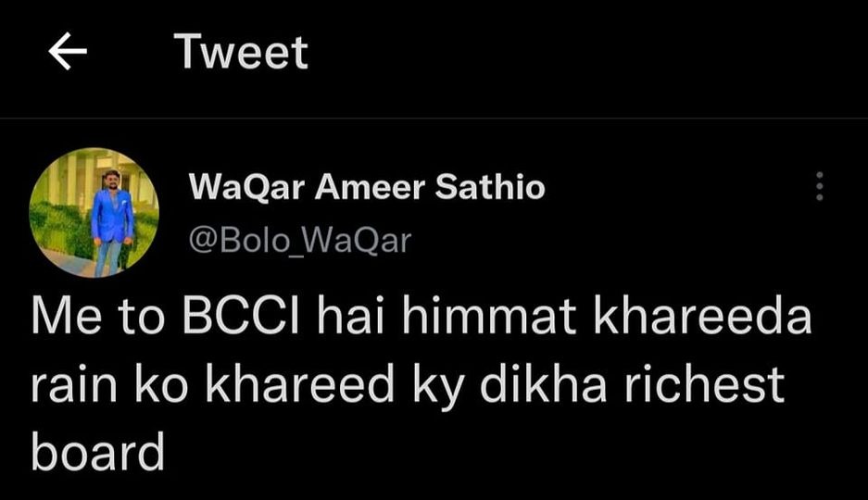Tap the word khareeda ending the first line
Image resolution: width=868 pixels, height=500 pixels.
(702, 317)
